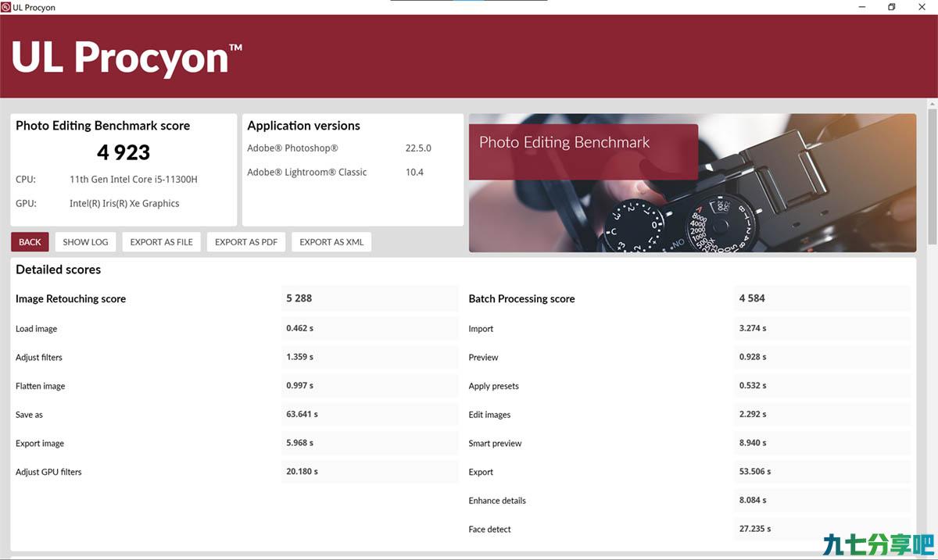Click the Adjust GPU filters time 20.180 s
Screen dimensions: 938x560
(302, 472)
